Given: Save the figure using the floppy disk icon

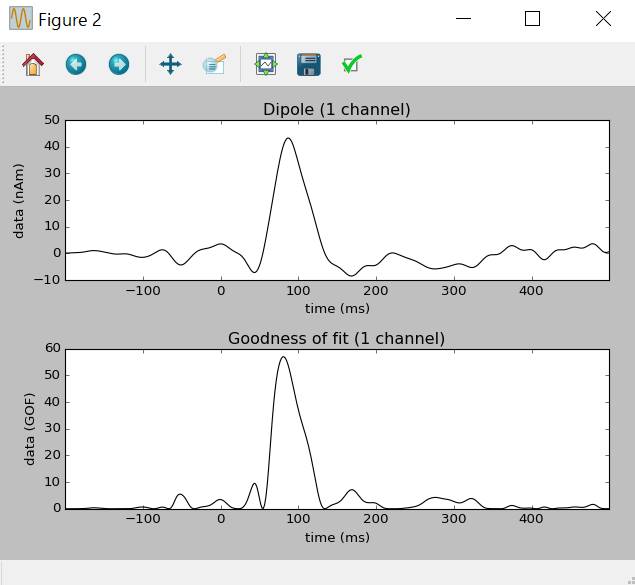Looking at the screenshot, I should pyautogui.click(x=308, y=65).
